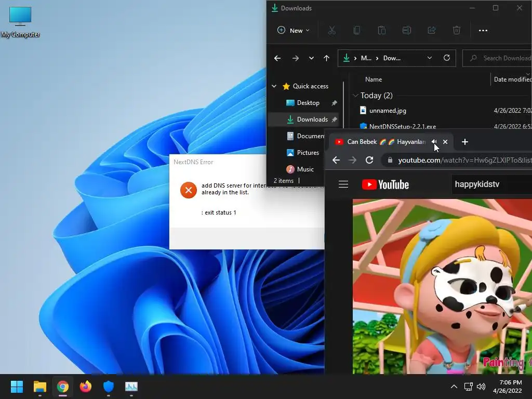Click the Rename icon in Downloads toolbar
The width and height of the screenshot is (532, 399).
(406, 31)
